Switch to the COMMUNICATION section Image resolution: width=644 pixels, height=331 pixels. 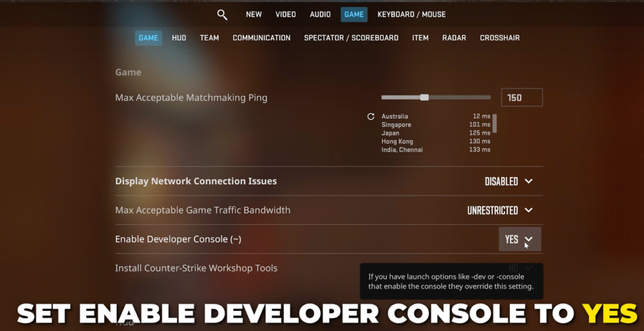pyautogui.click(x=262, y=38)
